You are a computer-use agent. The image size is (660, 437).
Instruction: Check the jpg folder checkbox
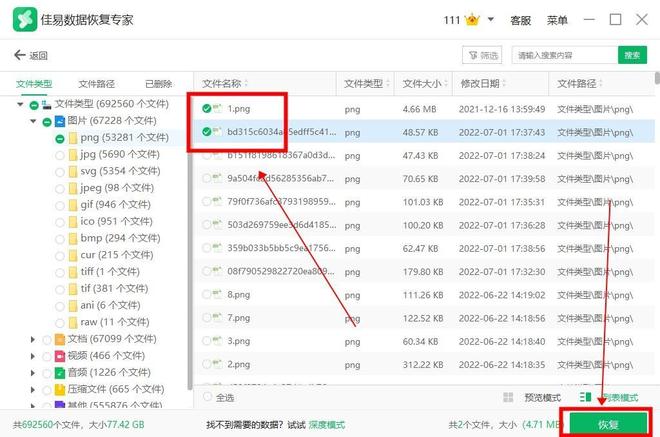tap(60, 155)
